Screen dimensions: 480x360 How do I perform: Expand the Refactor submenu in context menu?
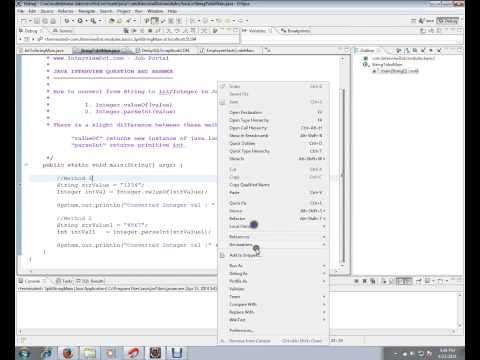273,219
